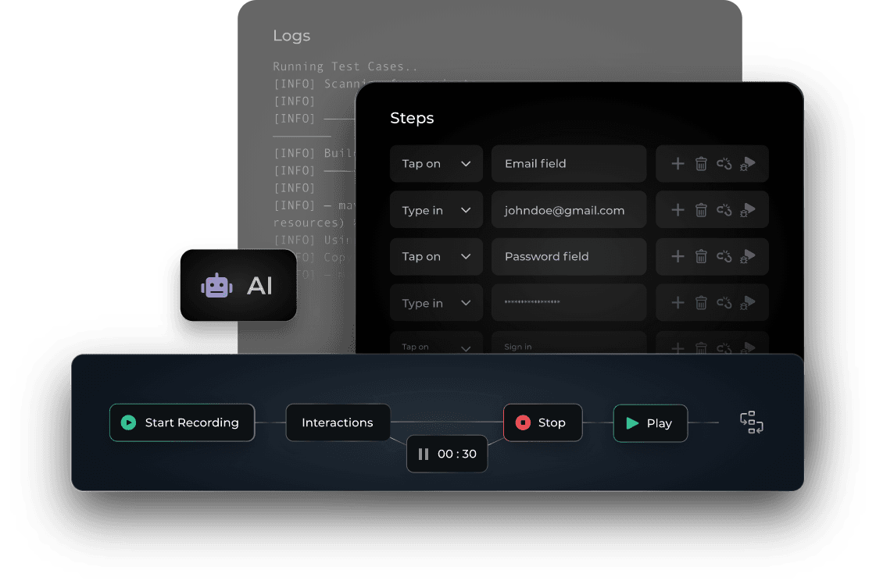Add a step to the Sign in row
876x588 pixels.
coord(678,348)
